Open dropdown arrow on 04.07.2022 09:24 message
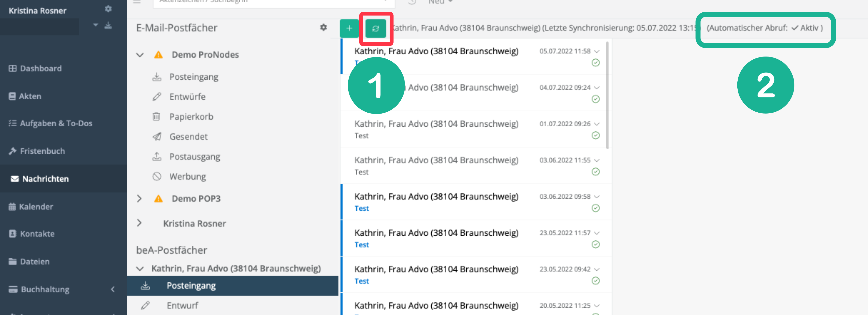The image size is (868, 315). click(597, 87)
